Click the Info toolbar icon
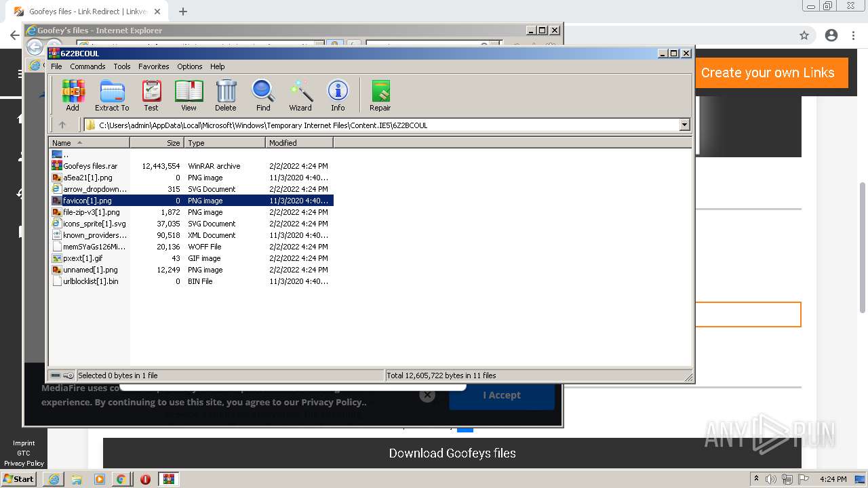This screenshot has height=488, width=868. click(338, 95)
